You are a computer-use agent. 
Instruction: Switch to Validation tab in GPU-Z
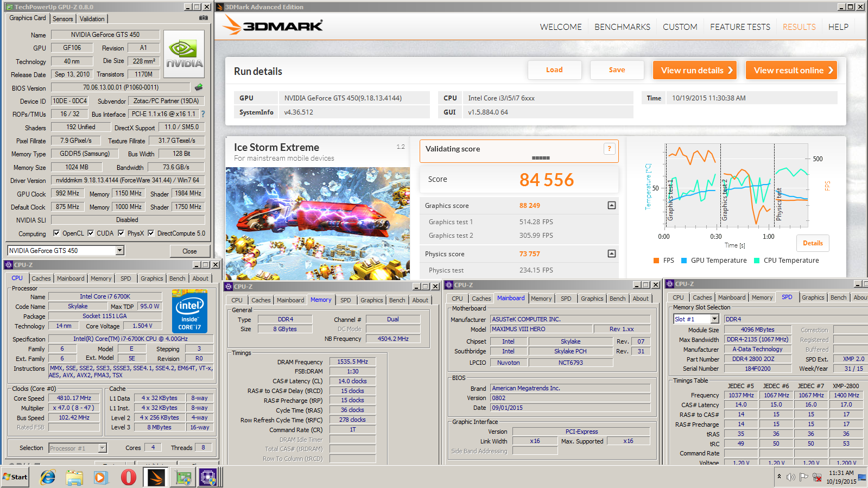[92, 19]
